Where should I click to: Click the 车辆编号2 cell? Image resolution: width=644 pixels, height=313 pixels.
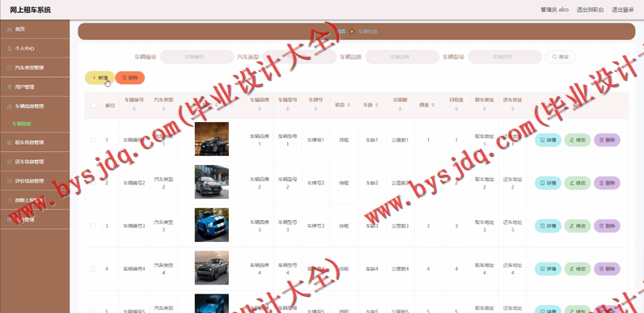point(134,184)
